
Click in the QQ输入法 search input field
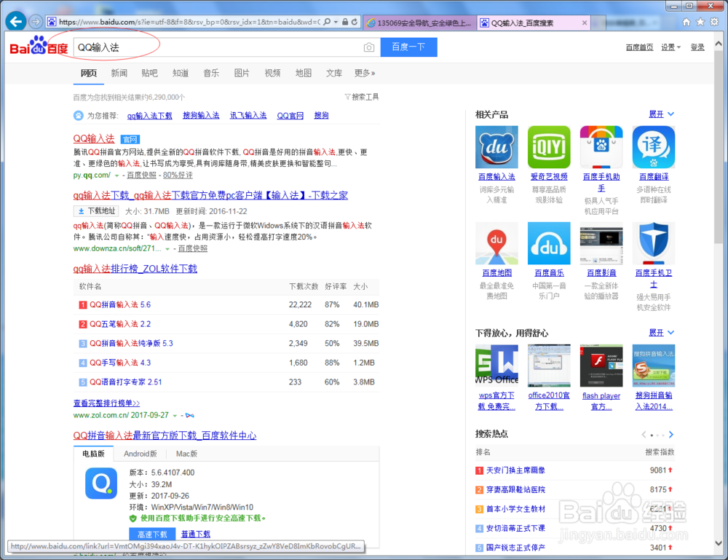226,47
